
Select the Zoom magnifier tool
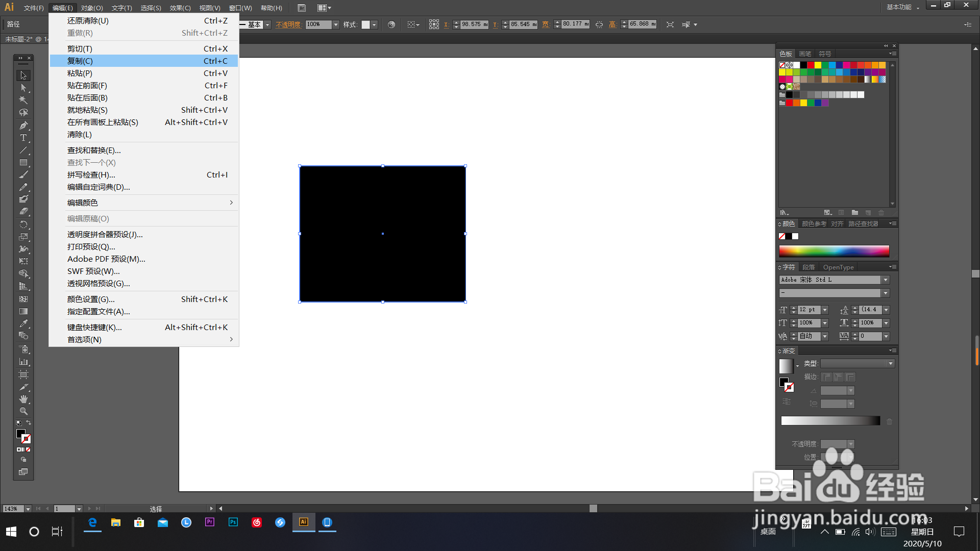click(x=23, y=411)
